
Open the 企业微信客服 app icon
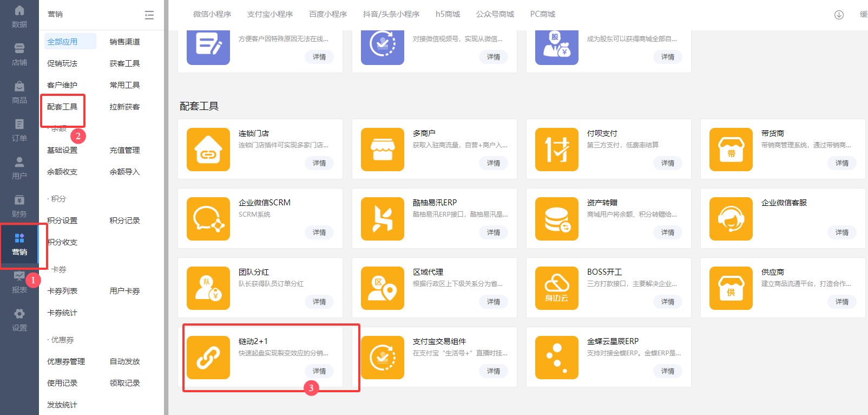click(731, 219)
